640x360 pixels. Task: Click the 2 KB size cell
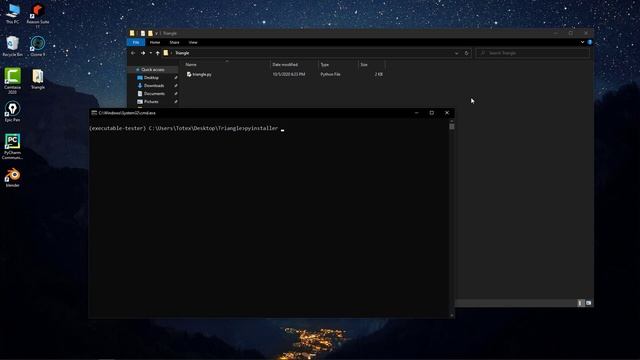(x=378, y=74)
